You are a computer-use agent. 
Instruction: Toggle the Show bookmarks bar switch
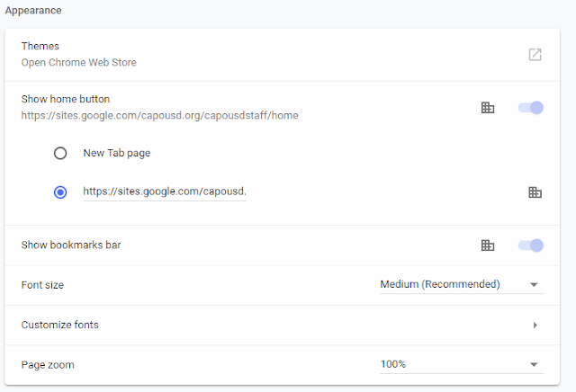pos(531,245)
